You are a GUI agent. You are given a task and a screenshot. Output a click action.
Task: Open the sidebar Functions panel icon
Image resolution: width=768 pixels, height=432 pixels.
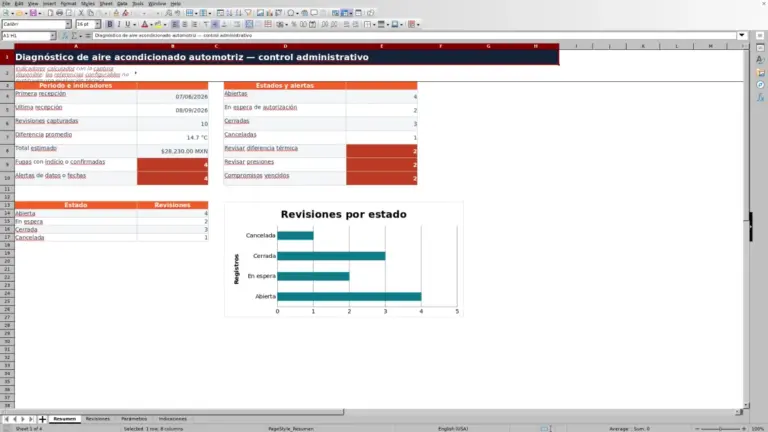tap(760, 97)
